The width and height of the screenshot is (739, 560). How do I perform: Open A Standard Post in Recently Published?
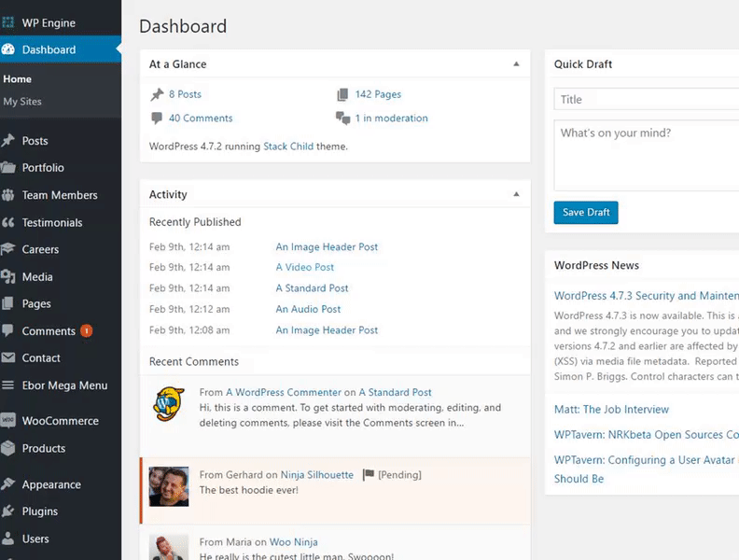[312, 288]
